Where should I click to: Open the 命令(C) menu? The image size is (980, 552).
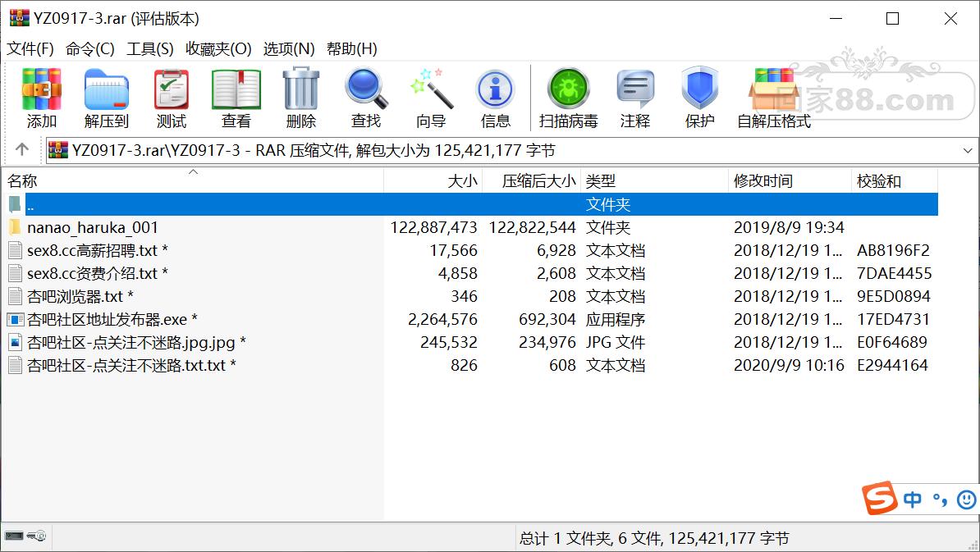(90, 48)
